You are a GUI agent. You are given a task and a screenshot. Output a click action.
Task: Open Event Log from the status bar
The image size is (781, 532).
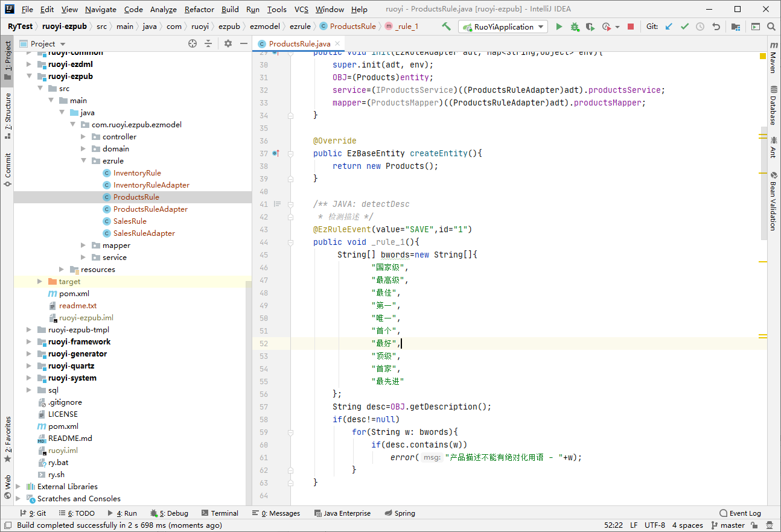coord(740,513)
